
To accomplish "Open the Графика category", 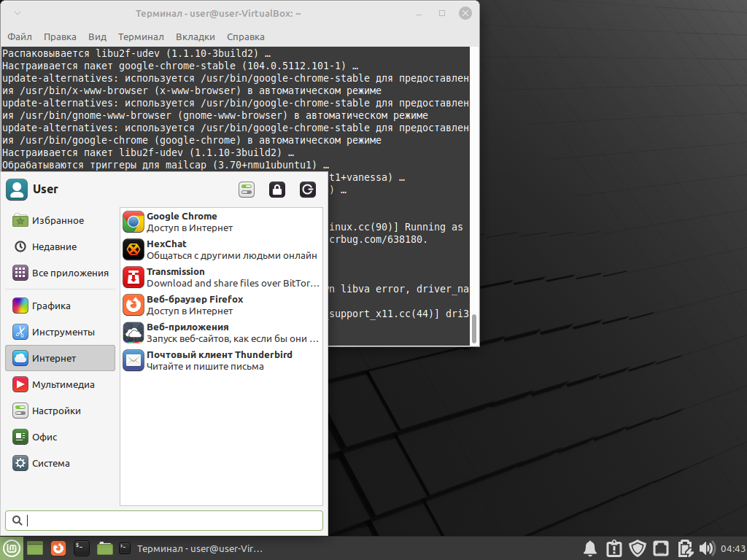I will pyautogui.click(x=60, y=306).
